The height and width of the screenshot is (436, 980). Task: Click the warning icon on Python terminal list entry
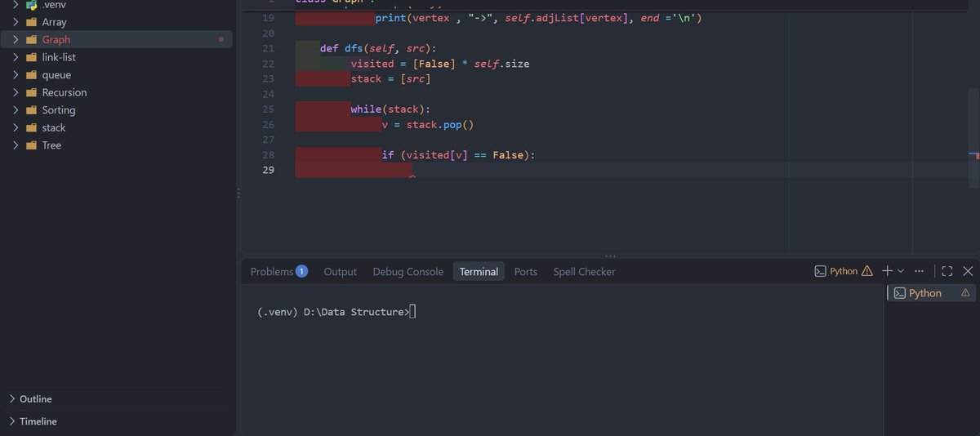click(x=965, y=293)
